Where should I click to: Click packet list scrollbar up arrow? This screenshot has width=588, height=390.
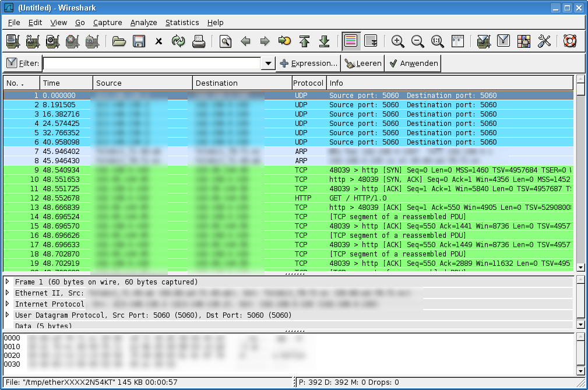pyautogui.click(x=580, y=79)
